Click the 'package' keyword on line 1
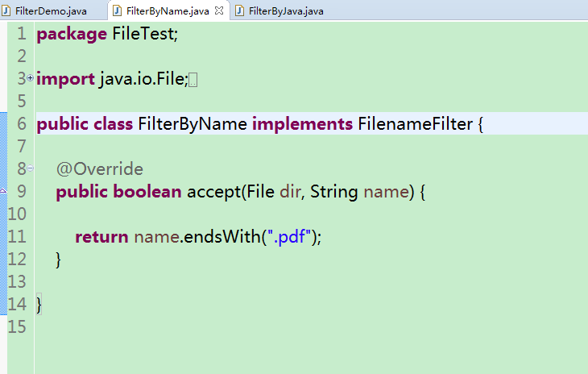This screenshot has width=588, height=374. (x=72, y=35)
